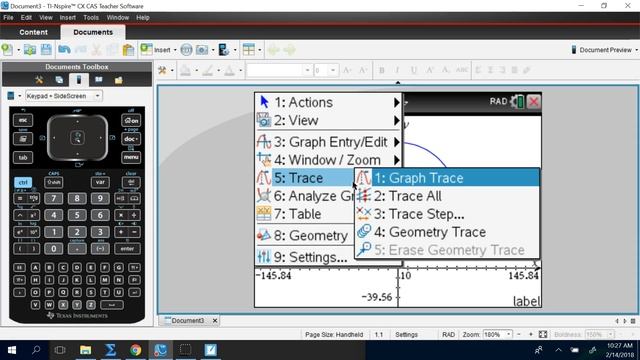This screenshot has width=640, height=360.
Task: Click the number 0 keypad key
Action: (53, 249)
